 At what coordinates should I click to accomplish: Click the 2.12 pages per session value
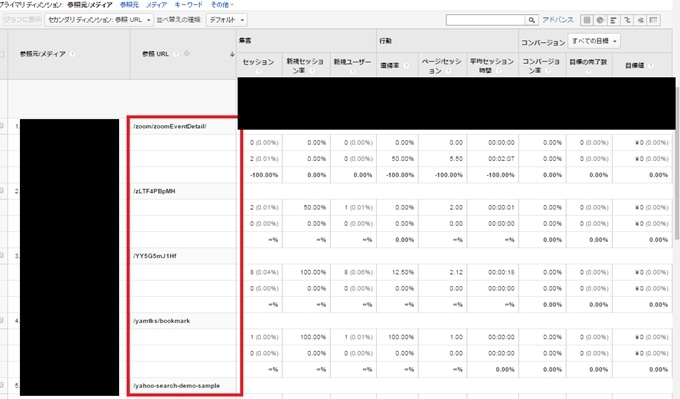456,272
